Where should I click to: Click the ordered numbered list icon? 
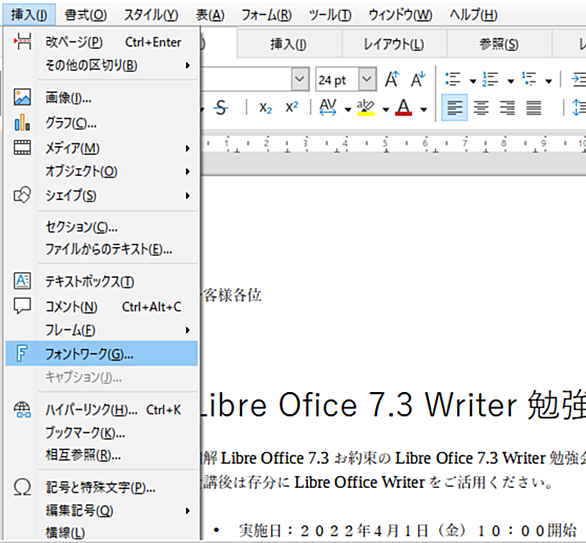click(x=490, y=79)
